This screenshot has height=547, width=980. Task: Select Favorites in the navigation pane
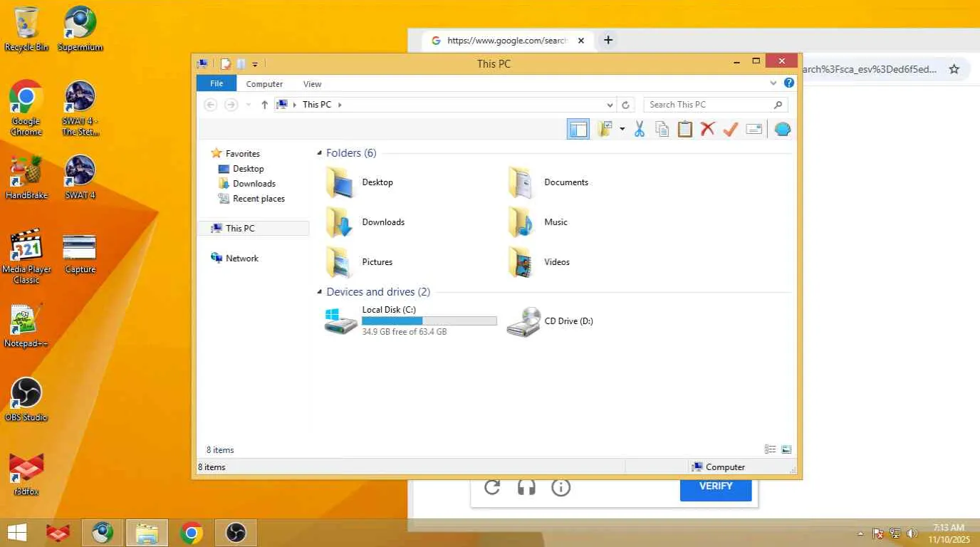coord(242,154)
